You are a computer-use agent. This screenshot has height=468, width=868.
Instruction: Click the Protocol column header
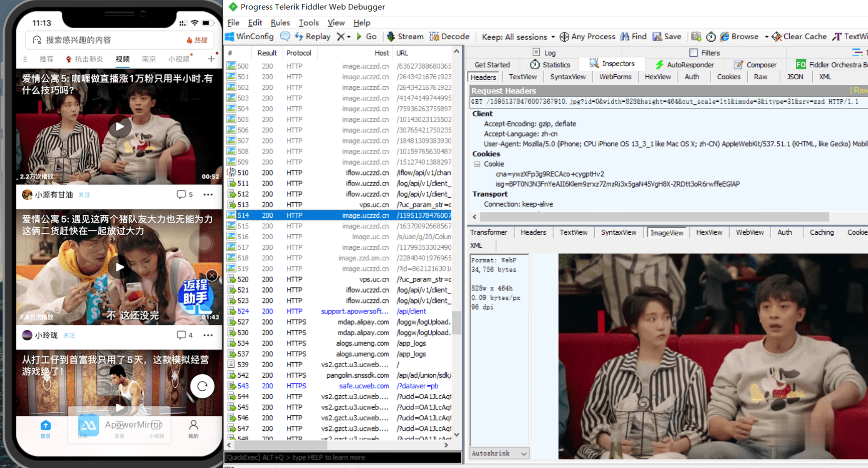[x=299, y=53]
